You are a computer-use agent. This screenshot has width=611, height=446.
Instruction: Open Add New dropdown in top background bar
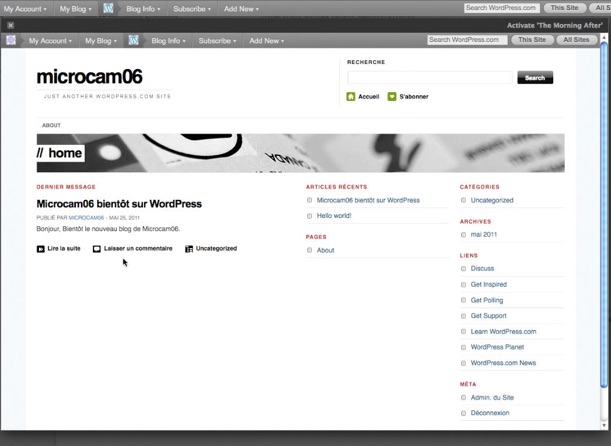[x=241, y=9]
